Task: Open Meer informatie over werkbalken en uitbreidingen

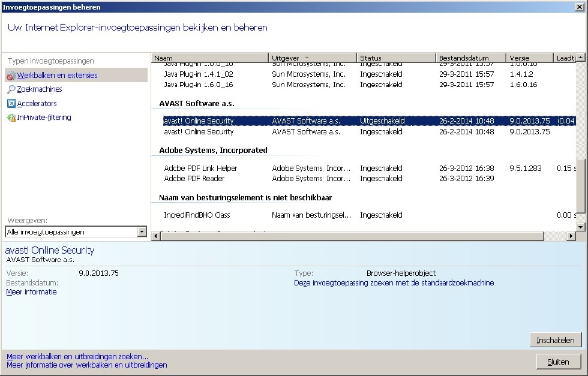Action: [x=86, y=365]
